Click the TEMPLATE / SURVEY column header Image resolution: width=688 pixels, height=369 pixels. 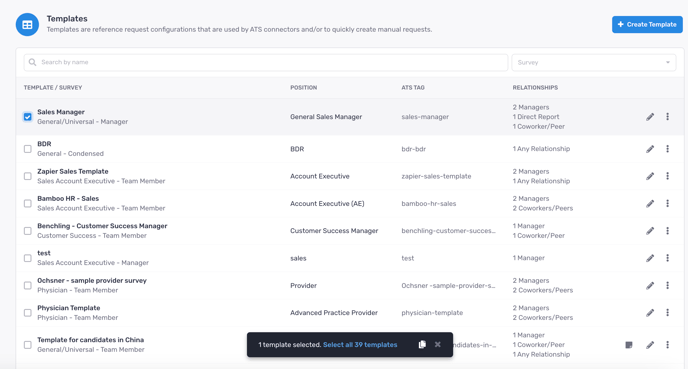pyautogui.click(x=53, y=88)
